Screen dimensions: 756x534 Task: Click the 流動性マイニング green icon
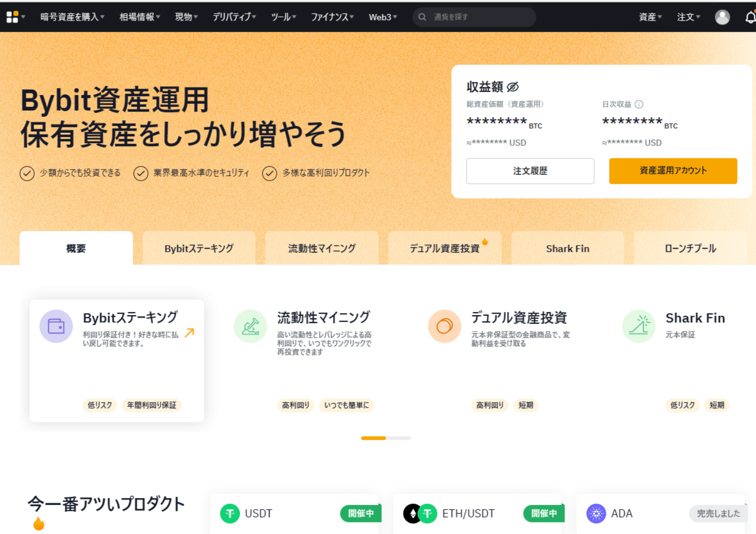250,326
